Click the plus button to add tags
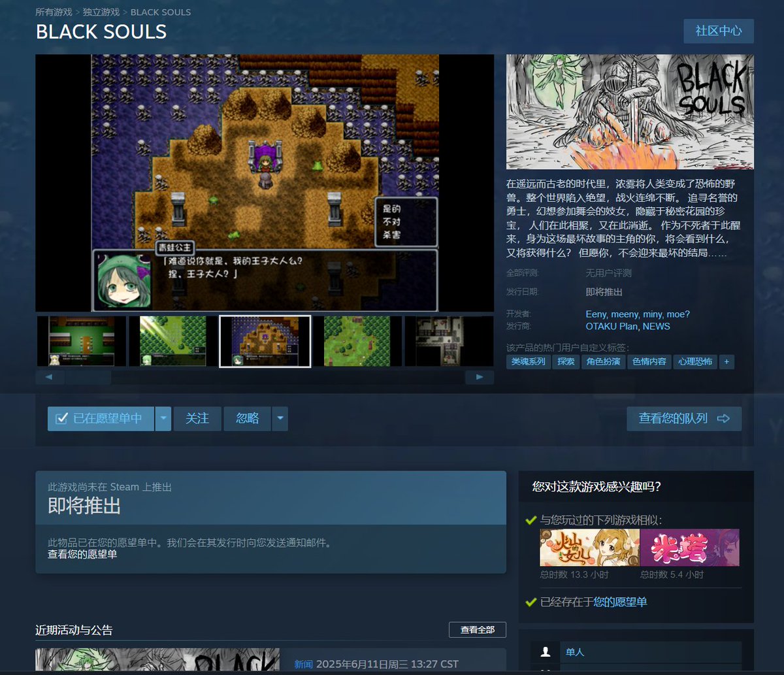Screen dimensions: 784x675 point(727,361)
